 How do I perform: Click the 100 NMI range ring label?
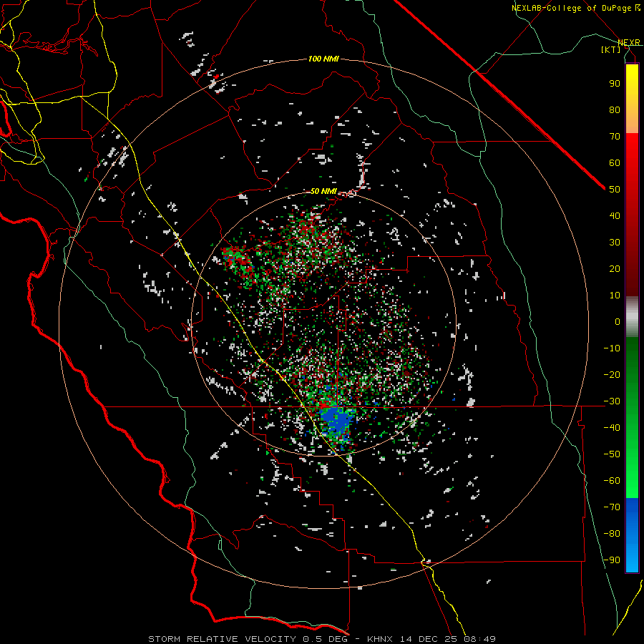[x=323, y=59]
